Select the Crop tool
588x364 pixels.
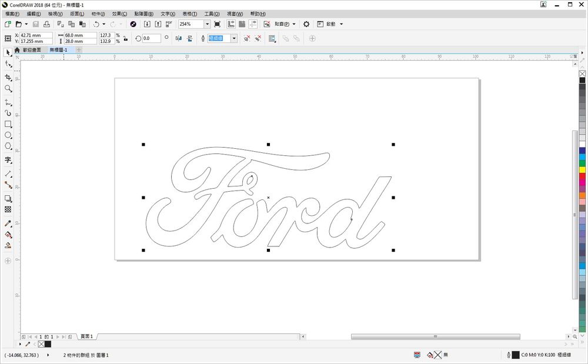click(x=8, y=78)
